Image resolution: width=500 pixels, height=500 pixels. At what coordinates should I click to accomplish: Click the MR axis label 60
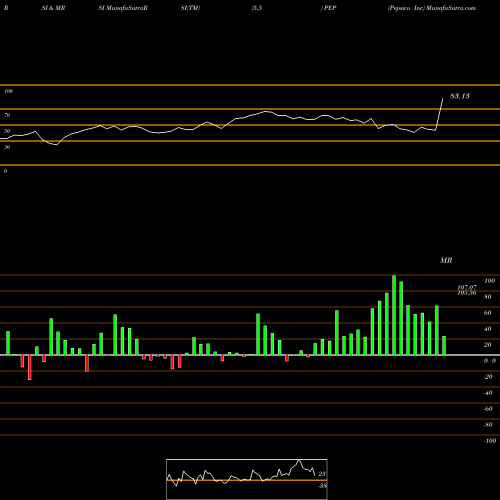[x=488, y=313]
